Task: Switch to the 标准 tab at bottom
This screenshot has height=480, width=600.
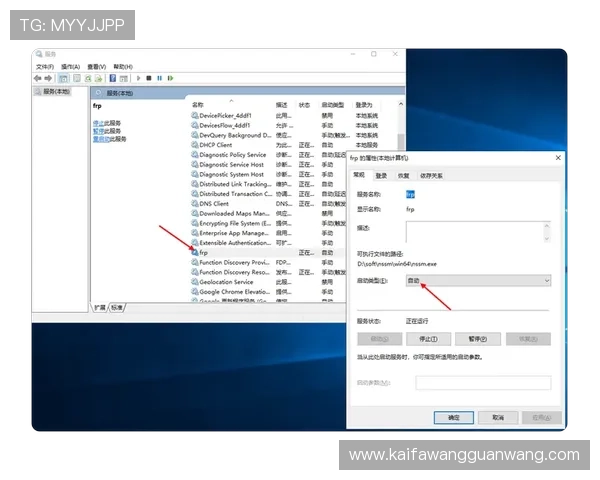Action: point(118,307)
